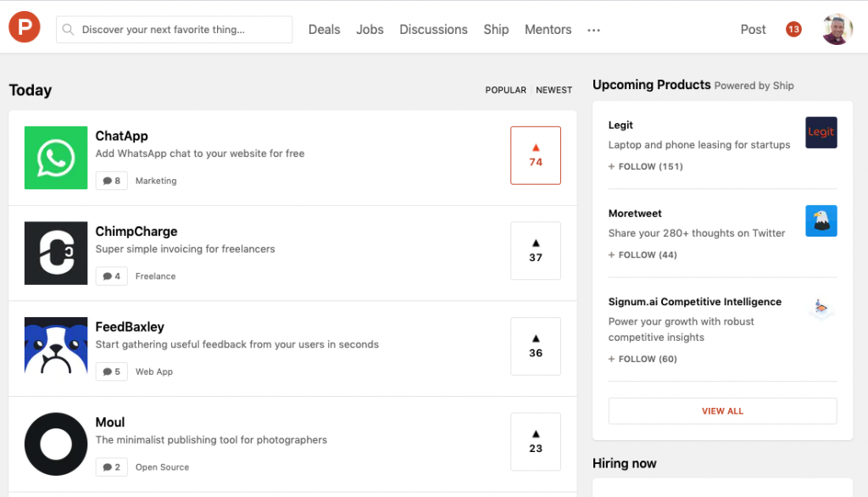This screenshot has height=497, width=868.
Task: Click the 'Add WhatsApp chat to your website for free' tagline
Action: (200, 154)
